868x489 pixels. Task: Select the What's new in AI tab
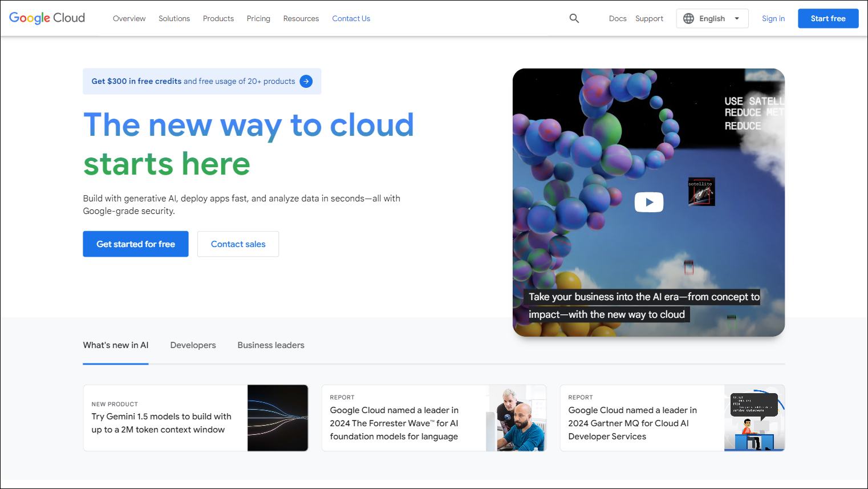[116, 345]
